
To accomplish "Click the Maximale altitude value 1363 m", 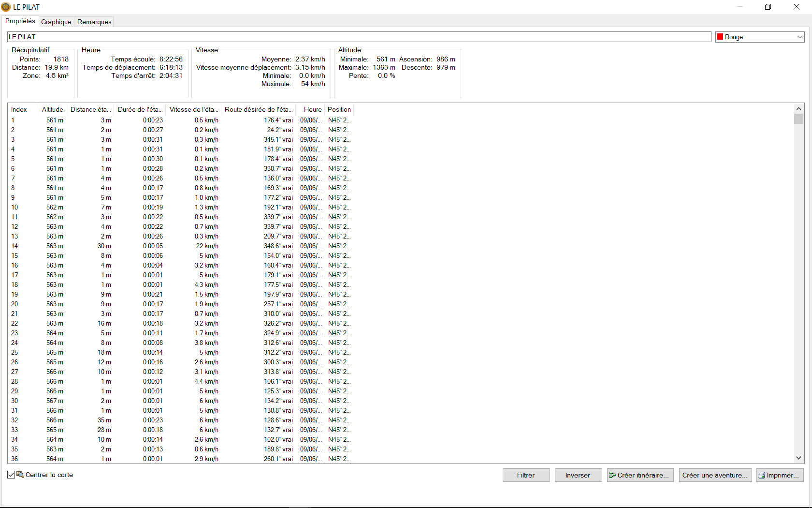I will point(384,67).
